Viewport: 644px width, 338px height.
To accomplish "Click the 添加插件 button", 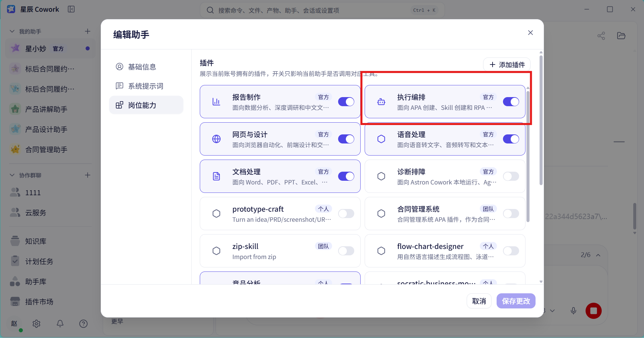I will point(507,65).
